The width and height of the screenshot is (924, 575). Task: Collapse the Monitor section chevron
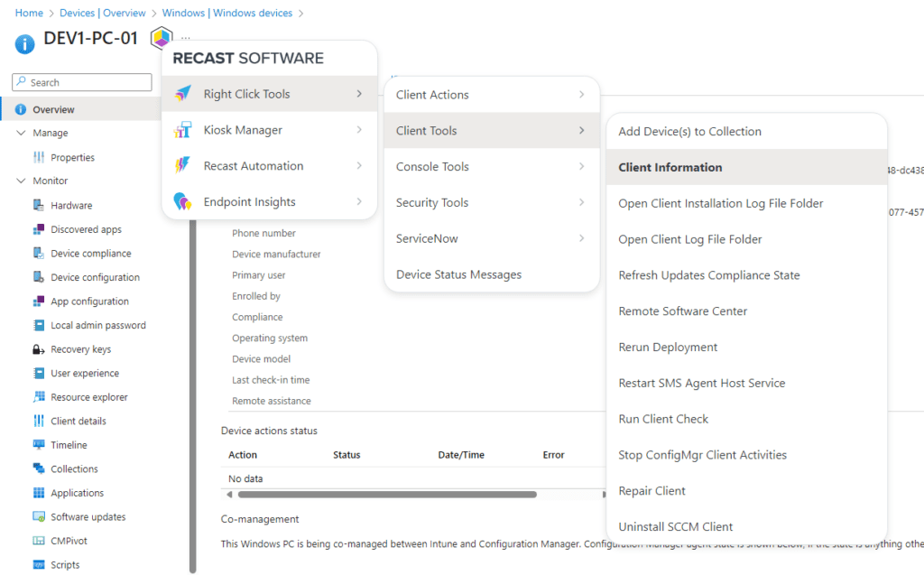pos(22,181)
